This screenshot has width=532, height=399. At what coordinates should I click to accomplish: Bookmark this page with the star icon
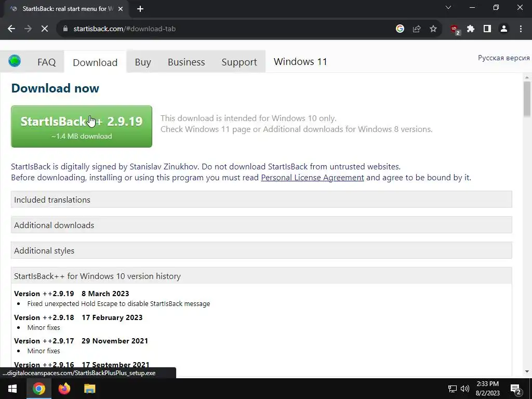[x=433, y=29]
